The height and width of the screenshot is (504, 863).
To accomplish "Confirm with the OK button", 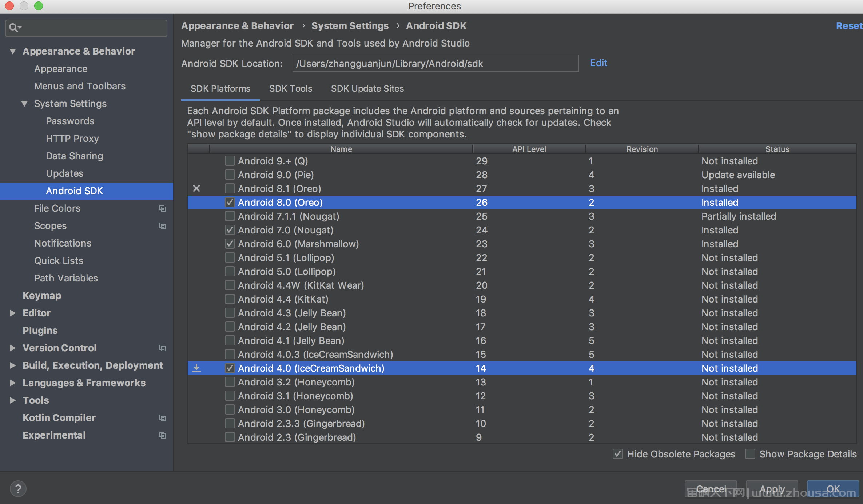I will pos(833,489).
